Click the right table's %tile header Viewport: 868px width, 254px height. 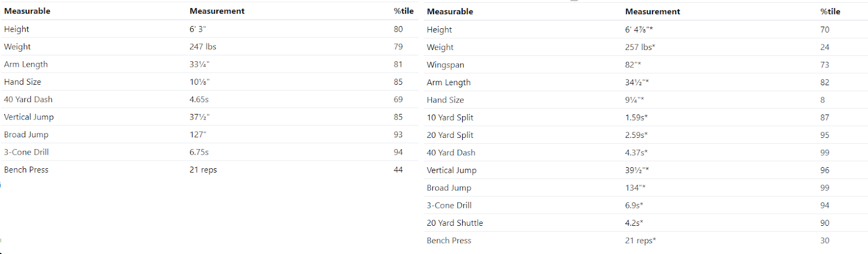click(x=830, y=11)
